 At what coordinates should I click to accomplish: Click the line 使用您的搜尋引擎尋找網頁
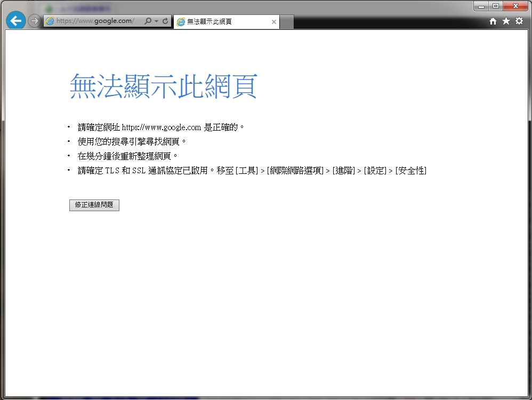tap(132, 141)
